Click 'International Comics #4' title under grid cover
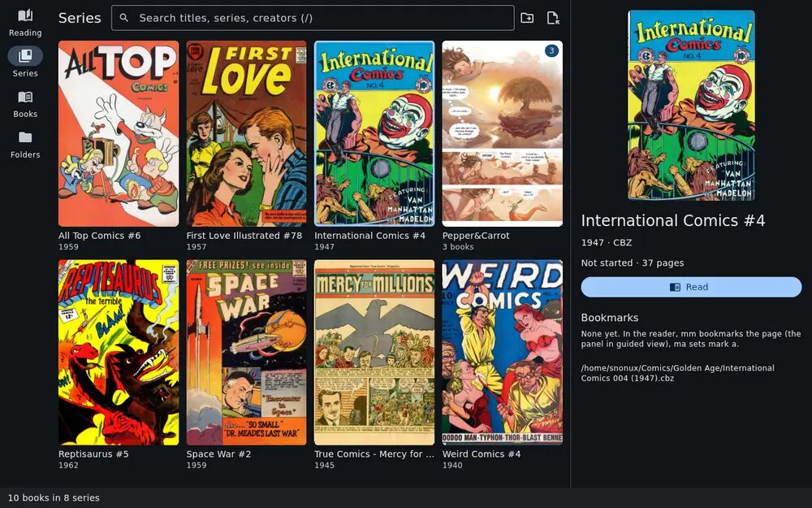The image size is (812, 508). pyautogui.click(x=369, y=236)
